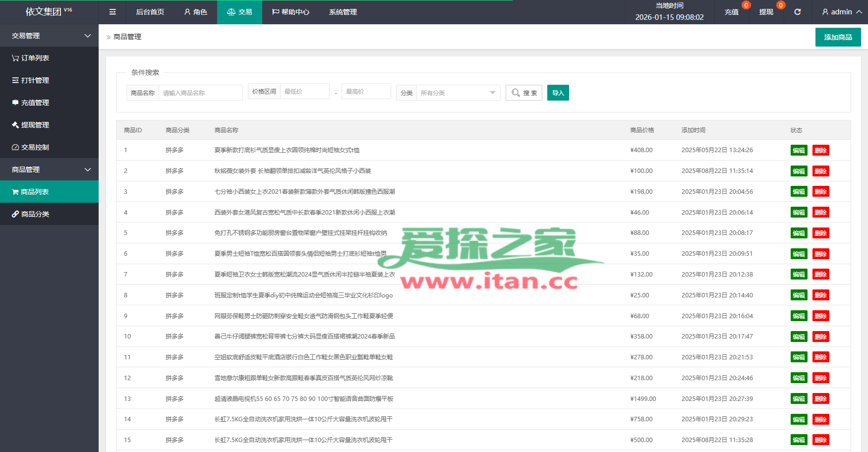Click the 添加商品 button

point(838,37)
